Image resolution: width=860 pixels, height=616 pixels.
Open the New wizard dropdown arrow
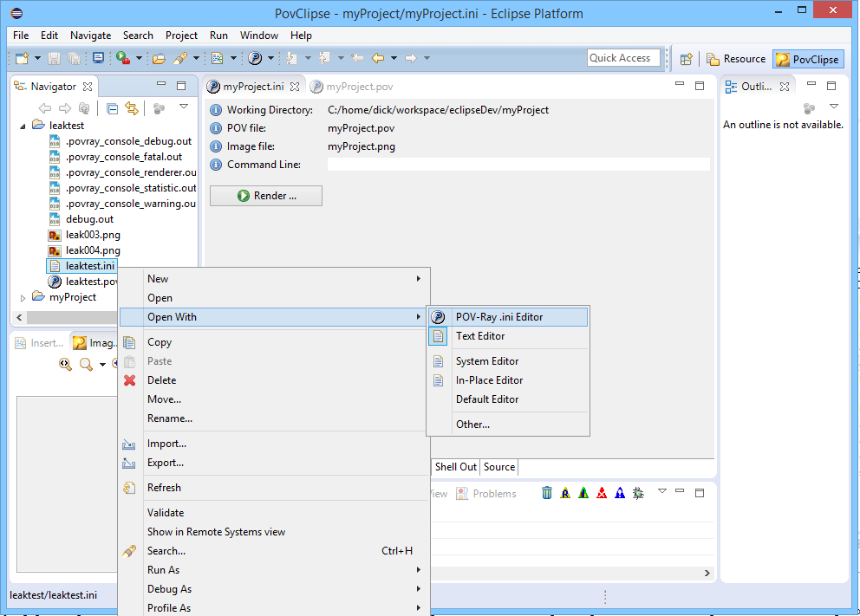coord(37,58)
